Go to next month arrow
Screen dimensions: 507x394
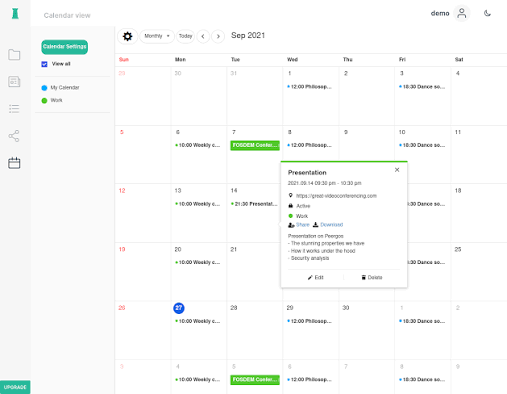point(218,36)
